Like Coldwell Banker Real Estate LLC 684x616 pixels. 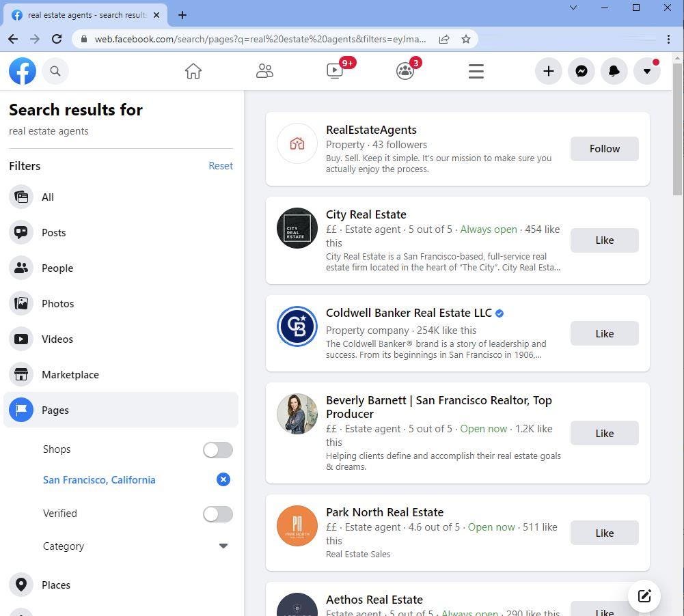pyautogui.click(x=604, y=333)
